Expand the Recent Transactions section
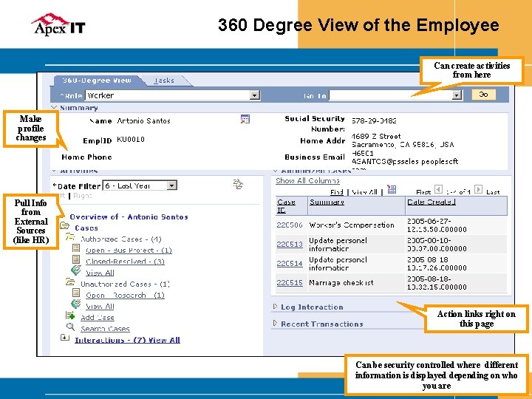The image size is (532, 399). tap(275, 324)
